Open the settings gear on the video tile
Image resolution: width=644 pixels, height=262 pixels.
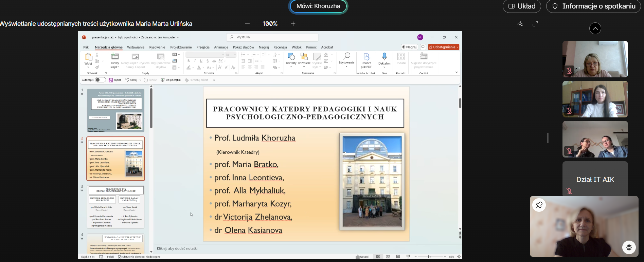coord(629,247)
